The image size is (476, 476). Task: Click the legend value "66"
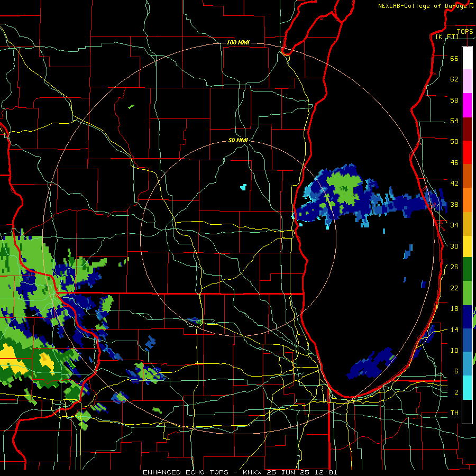(x=454, y=58)
